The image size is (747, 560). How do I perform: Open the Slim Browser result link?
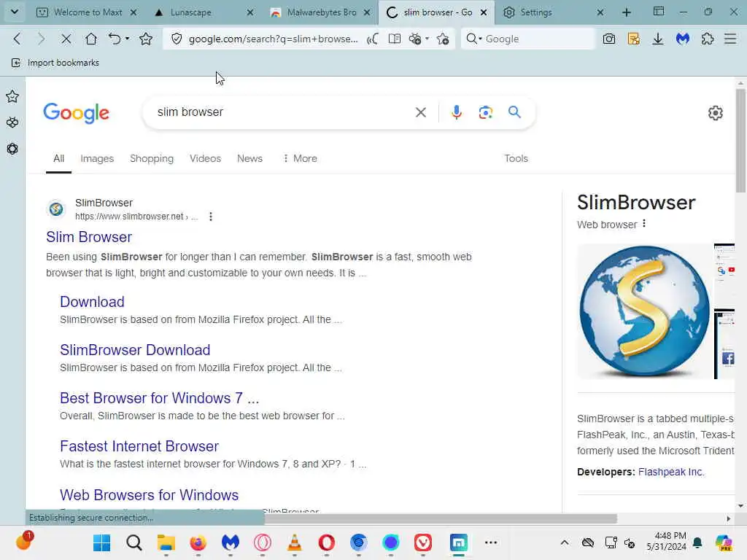coord(89,237)
